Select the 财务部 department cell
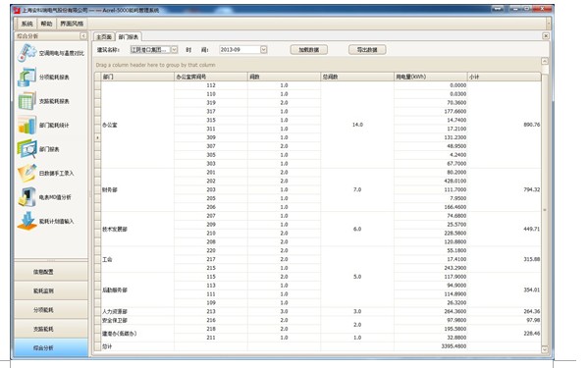Image resolution: width=588 pixels, height=368 pixels. pos(137,190)
